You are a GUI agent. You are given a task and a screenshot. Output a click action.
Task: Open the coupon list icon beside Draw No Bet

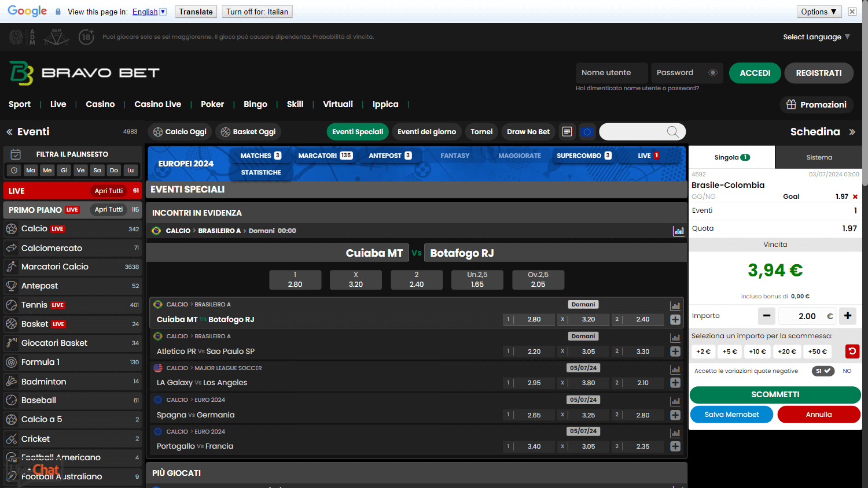coord(567,132)
